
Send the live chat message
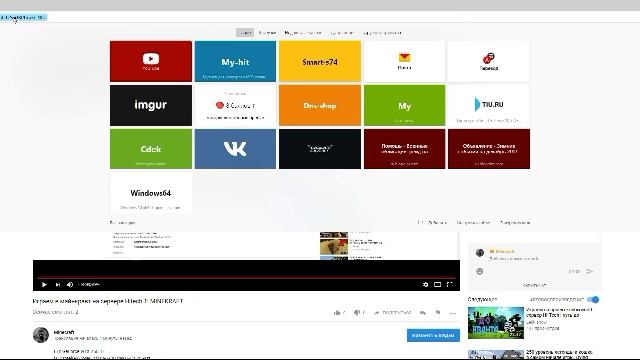click(x=589, y=271)
